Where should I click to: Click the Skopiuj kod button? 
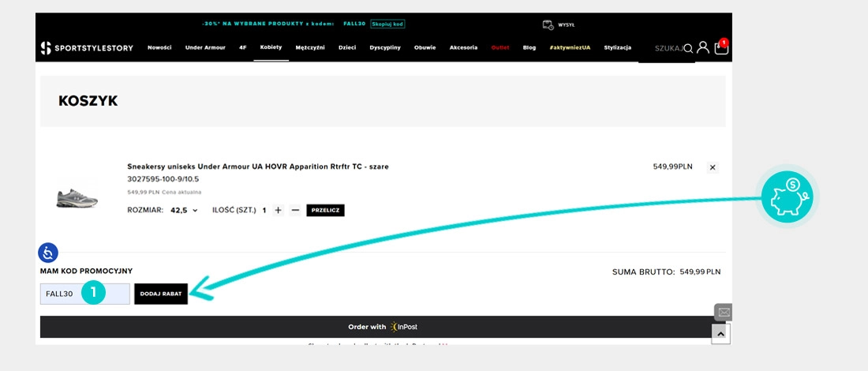(x=387, y=24)
